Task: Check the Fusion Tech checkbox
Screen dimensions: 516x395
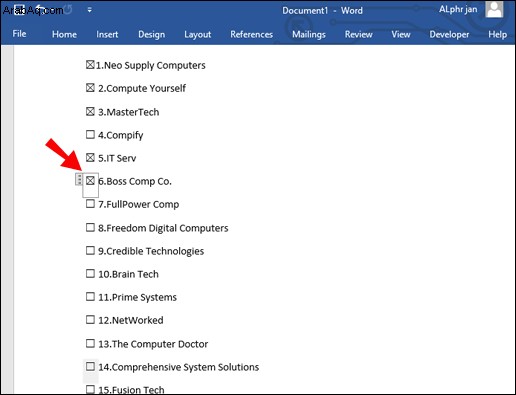Action: [x=90, y=389]
